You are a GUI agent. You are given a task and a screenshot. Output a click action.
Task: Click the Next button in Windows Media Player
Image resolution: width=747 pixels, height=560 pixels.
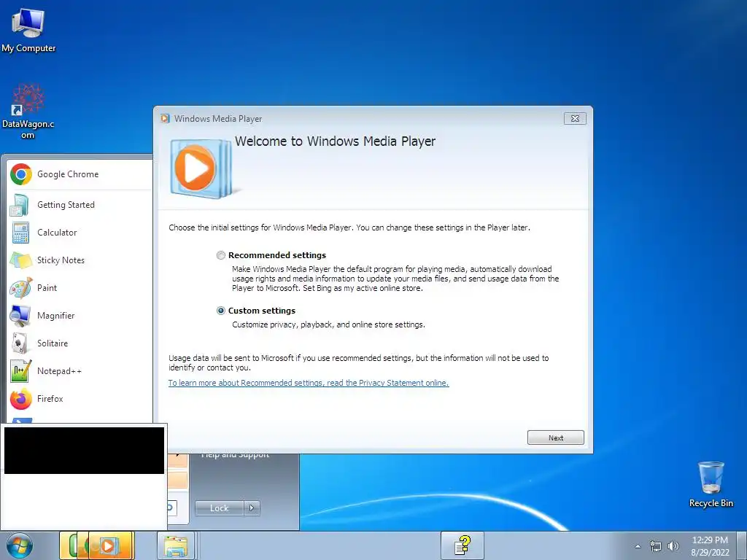click(555, 437)
